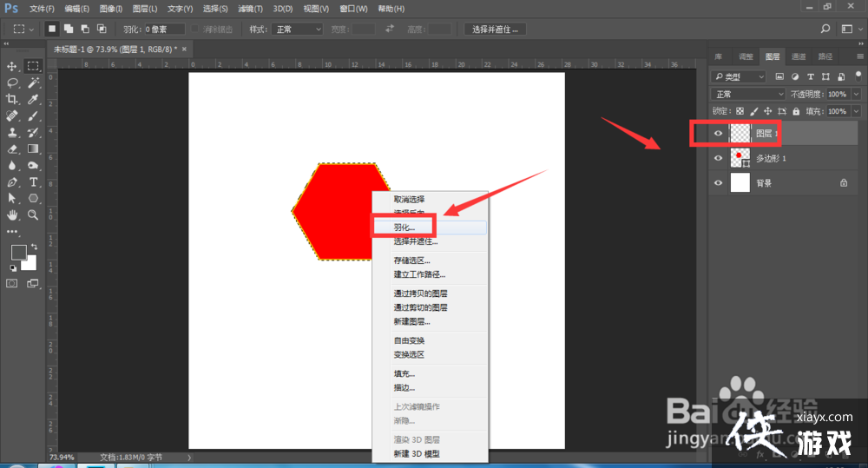Viewport: 868px width, 468px height.
Task: Open the layer blend mode dropdown
Action: click(x=747, y=94)
